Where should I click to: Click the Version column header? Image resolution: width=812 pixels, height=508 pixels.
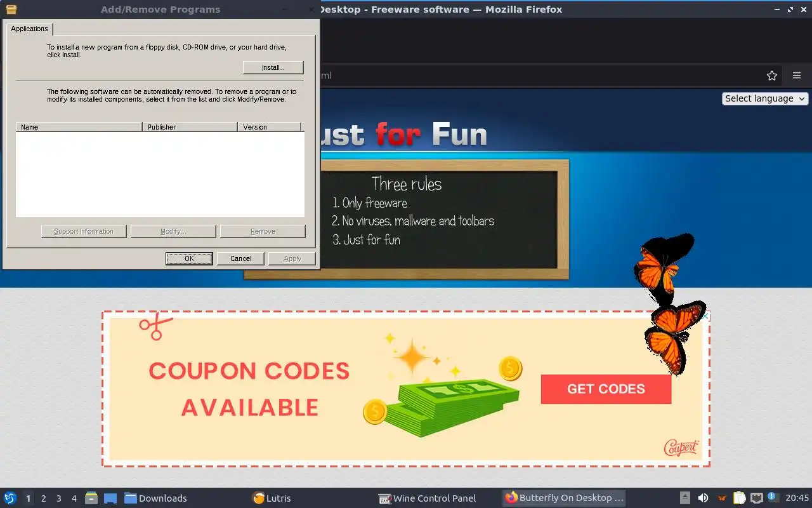[x=269, y=127]
